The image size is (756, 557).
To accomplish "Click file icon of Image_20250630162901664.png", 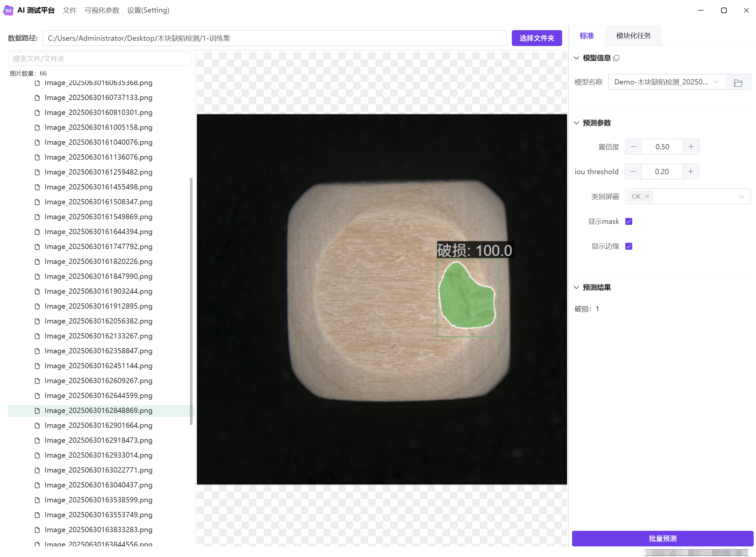I will coord(37,426).
